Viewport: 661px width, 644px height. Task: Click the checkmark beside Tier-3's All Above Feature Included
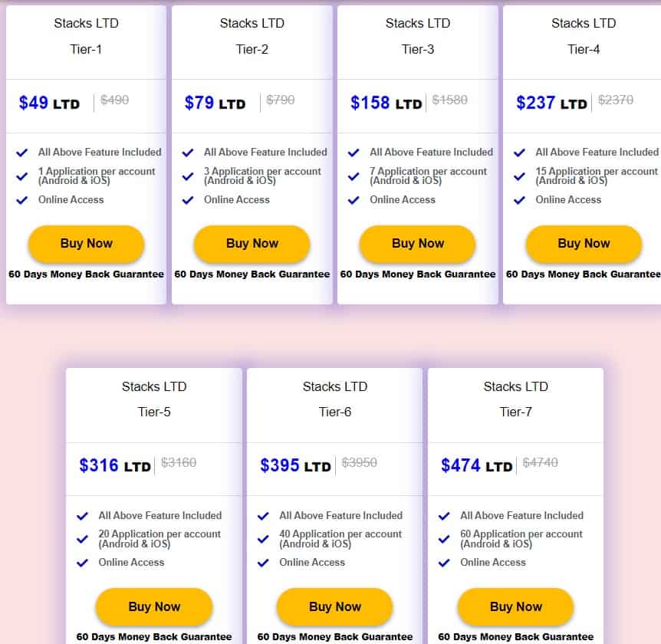(x=354, y=152)
